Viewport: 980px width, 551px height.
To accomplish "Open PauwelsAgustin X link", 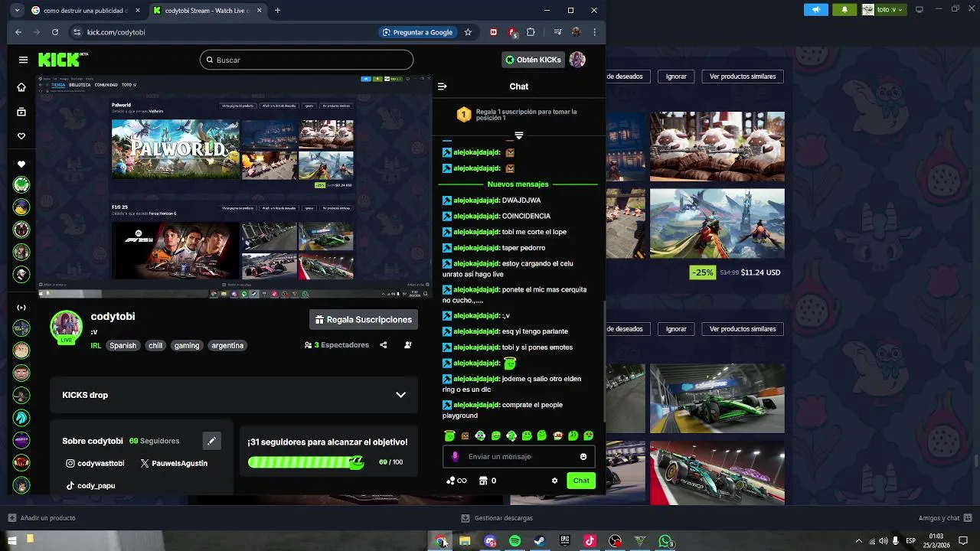I will tap(174, 464).
